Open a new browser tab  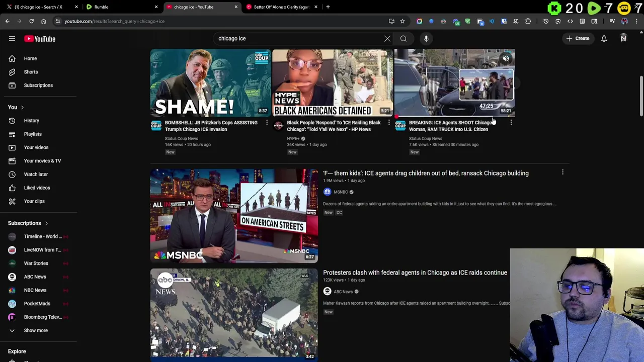328,7
